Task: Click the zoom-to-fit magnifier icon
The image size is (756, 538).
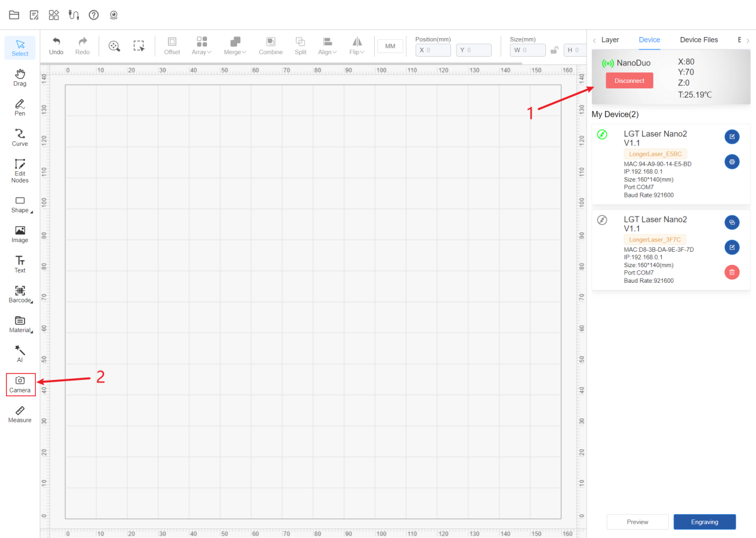Action: point(114,45)
